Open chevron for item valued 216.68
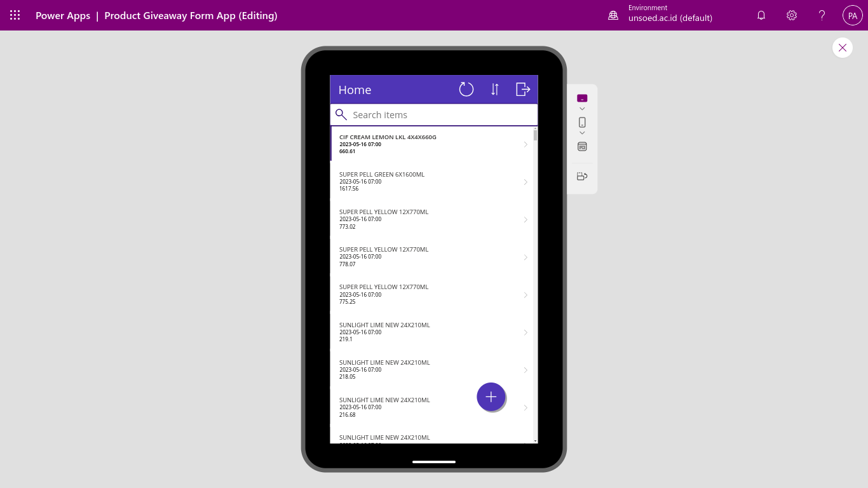 coord(526,407)
